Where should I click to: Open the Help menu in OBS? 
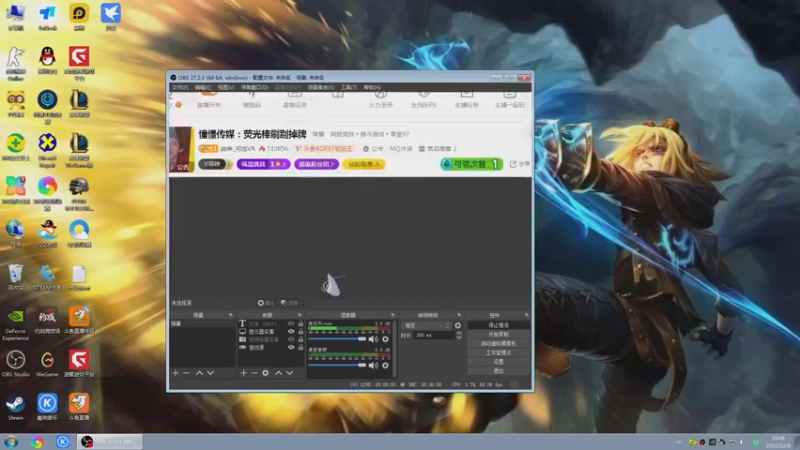tap(372, 87)
